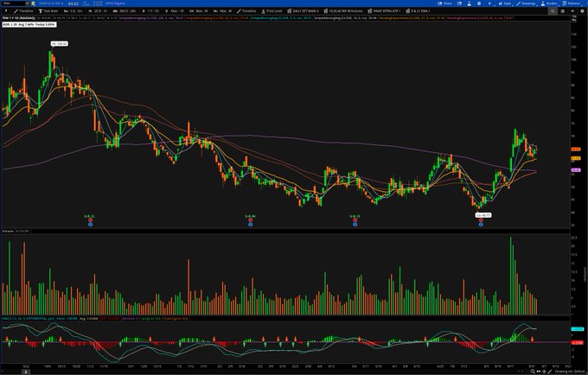Set timeframe to Max : 1D
This screenshot has width=588, height=375.
pyautogui.click(x=175, y=11)
